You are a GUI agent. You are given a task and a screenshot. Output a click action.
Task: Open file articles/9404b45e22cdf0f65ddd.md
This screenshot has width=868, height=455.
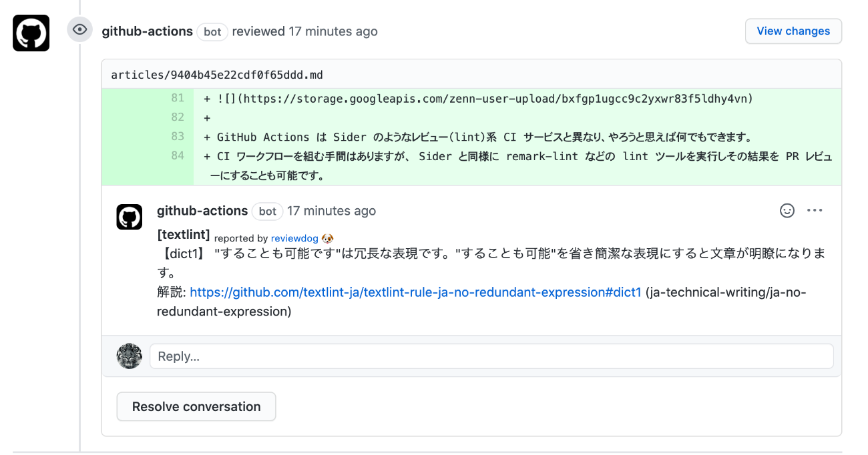[x=217, y=75]
